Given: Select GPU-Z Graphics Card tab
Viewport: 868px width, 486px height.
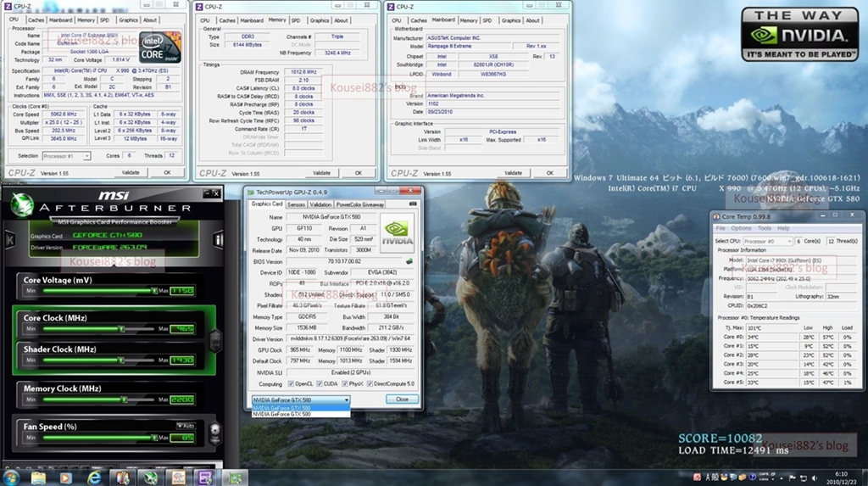Looking at the screenshot, I should pyautogui.click(x=267, y=204).
